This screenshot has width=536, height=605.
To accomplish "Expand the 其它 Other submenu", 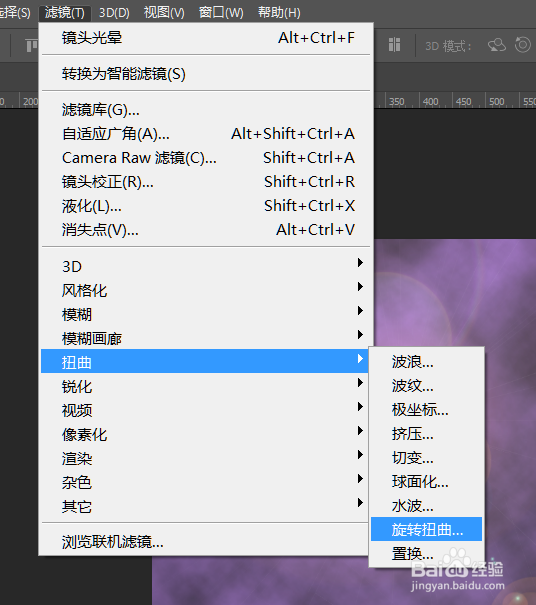I will pos(206,506).
